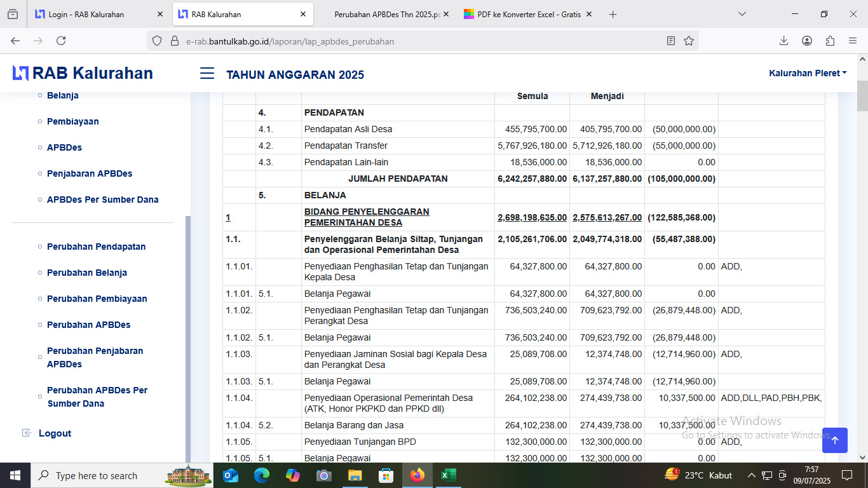The width and height of the screenshot is (868, 488).
Task: Reload the page with refresh icon
Action: point(61,41)
